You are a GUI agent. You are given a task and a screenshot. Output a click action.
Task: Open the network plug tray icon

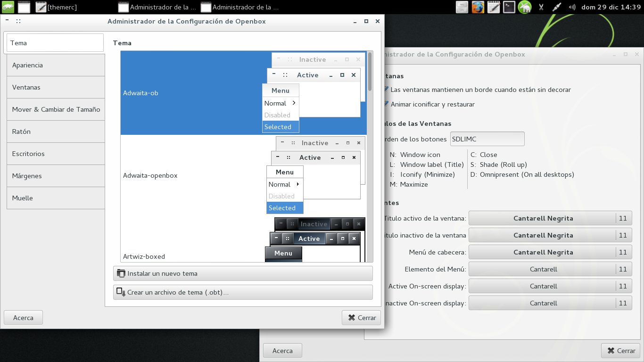[x=556, y=7]
